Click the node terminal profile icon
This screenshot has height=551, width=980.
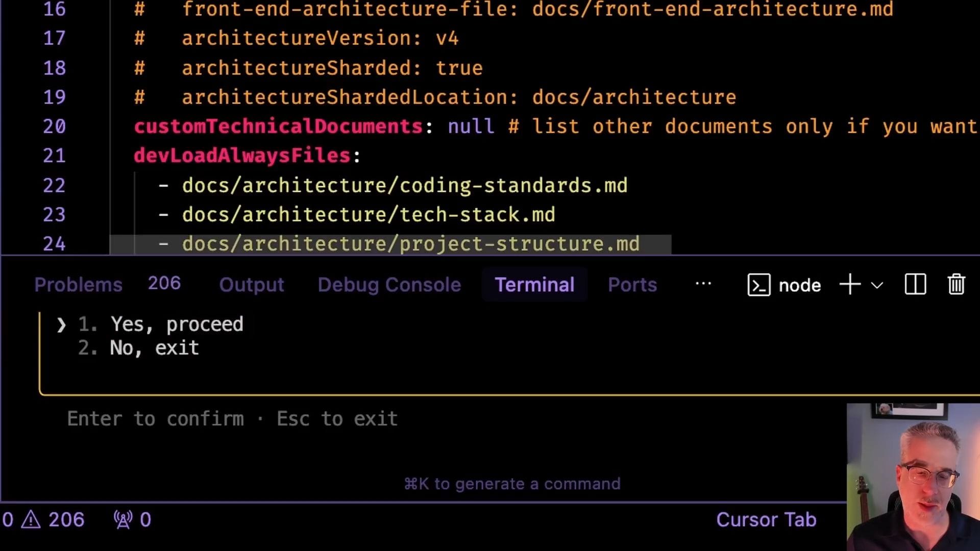758,285
